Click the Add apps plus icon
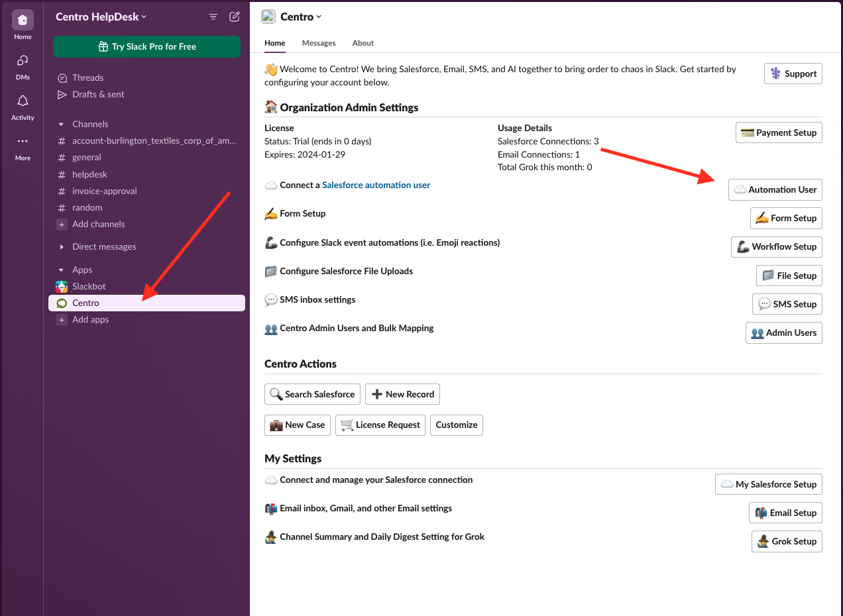The height and width of the screenshot is (616, 843). pyautogui.click(x=61, y=319)
